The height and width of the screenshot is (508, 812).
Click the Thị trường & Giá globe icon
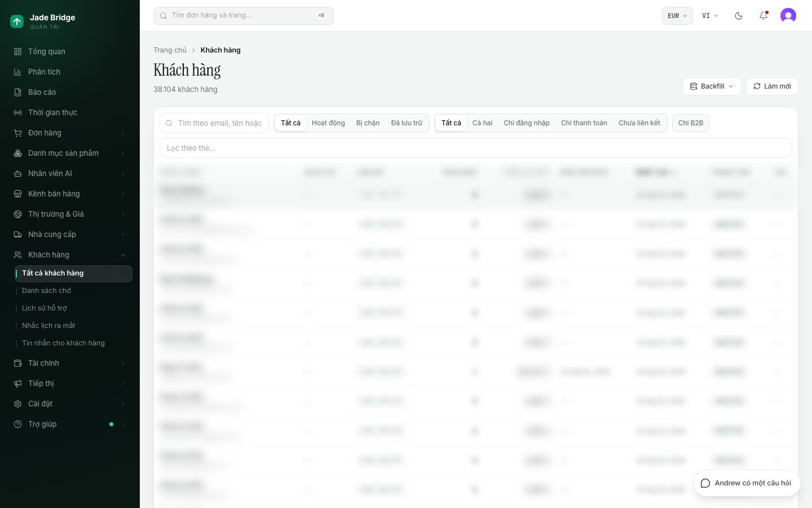pyautogui.click(x=17, y=214)
